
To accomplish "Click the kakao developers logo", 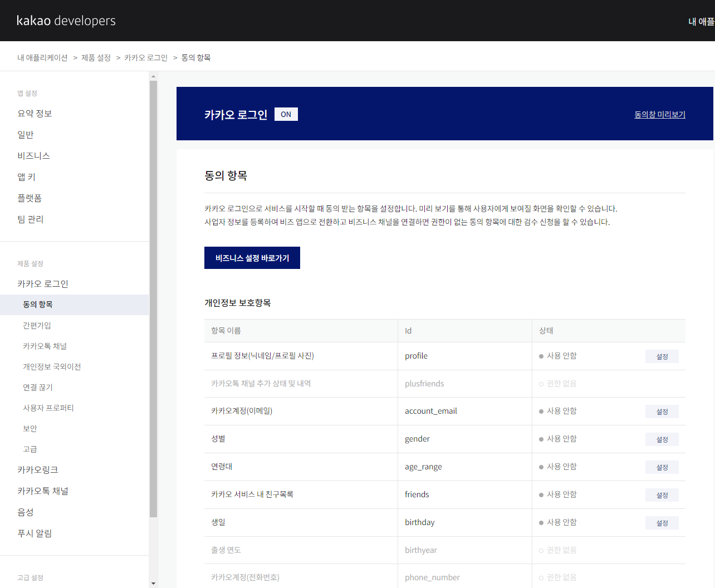I will pyautogui.click(x=66, y=21).
